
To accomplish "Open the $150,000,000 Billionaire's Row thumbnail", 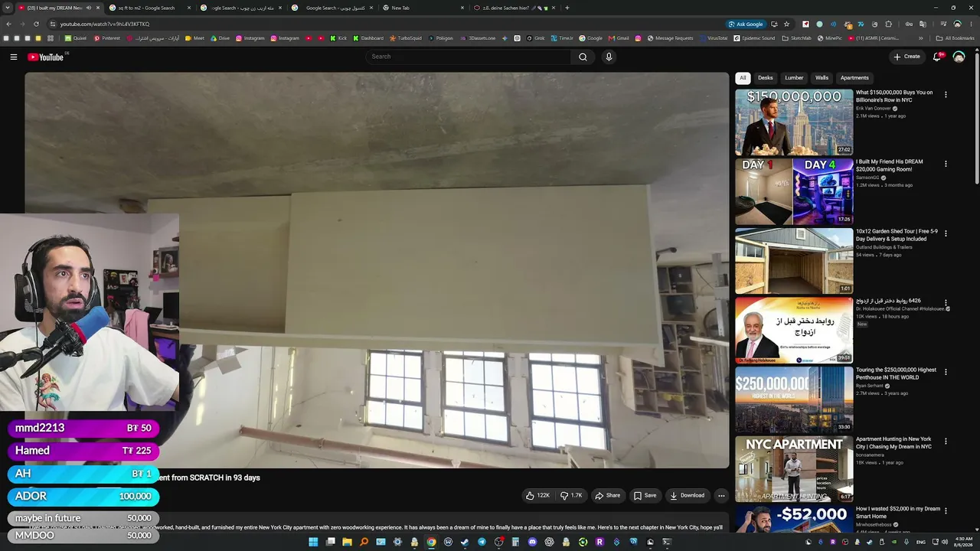I will click(x=794, y=122).
